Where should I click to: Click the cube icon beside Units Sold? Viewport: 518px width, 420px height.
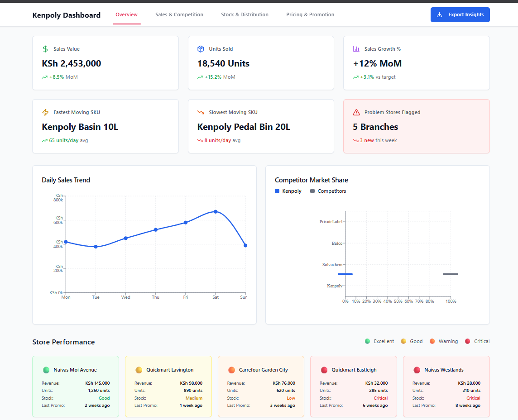tap(201, 49)
